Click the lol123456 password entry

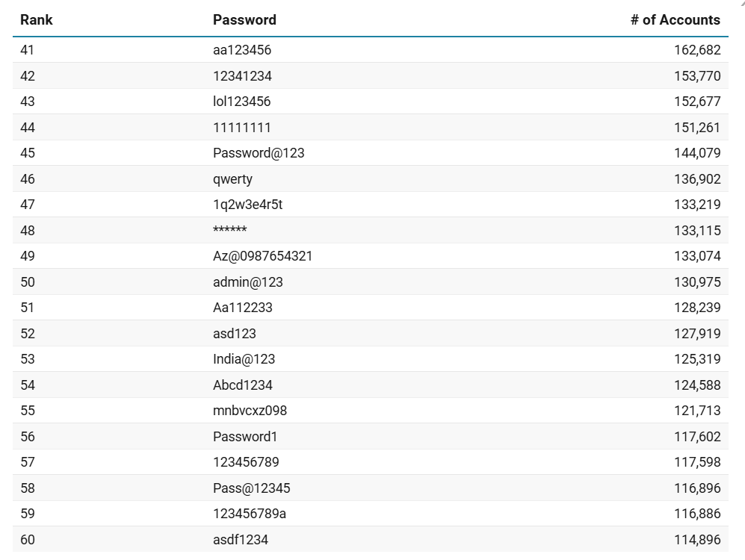(241, 102)
